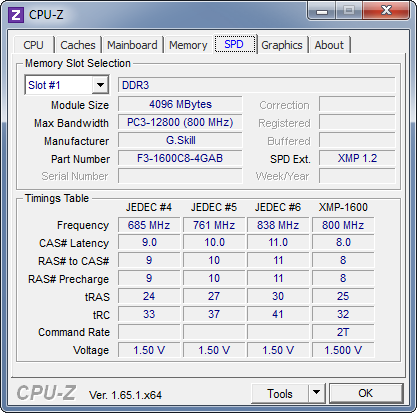Select the G.Skill manufacturer value

click(x=180, y=140)
